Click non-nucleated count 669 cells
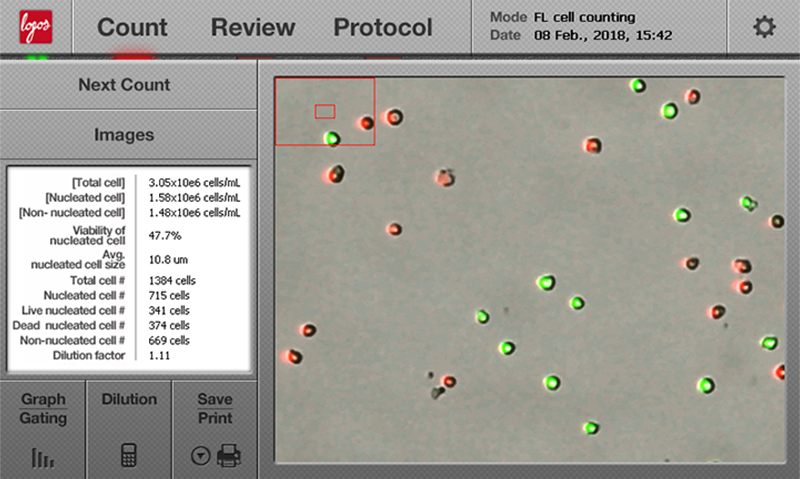 [x=169, y=340]
